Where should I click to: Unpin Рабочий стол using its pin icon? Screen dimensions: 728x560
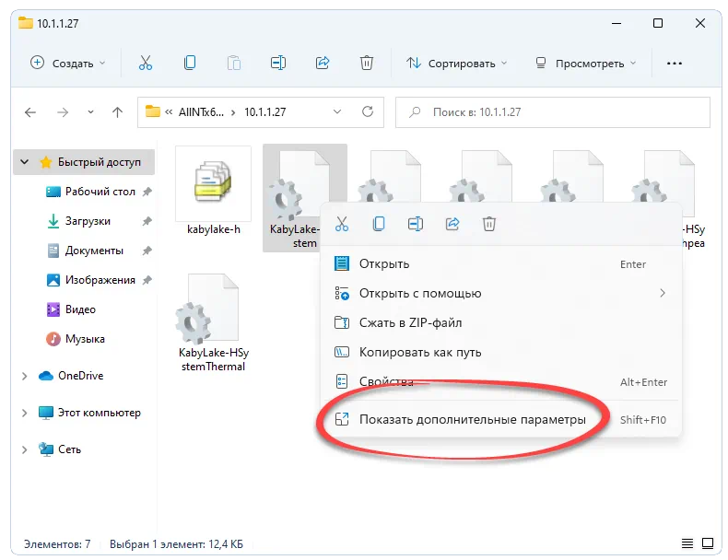147,192
